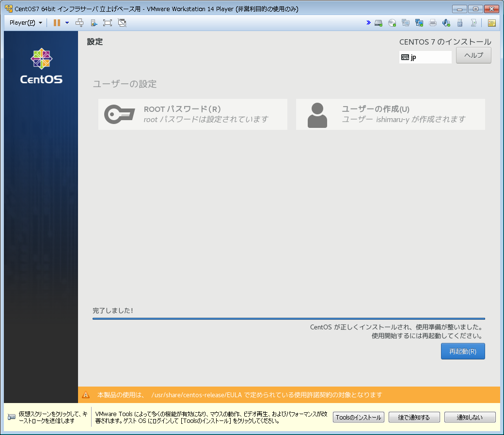The width and height of the screenshot is (504, 435).
Task: Enter full screen mode
Action: pyautogui.click(x=108, y=23)
